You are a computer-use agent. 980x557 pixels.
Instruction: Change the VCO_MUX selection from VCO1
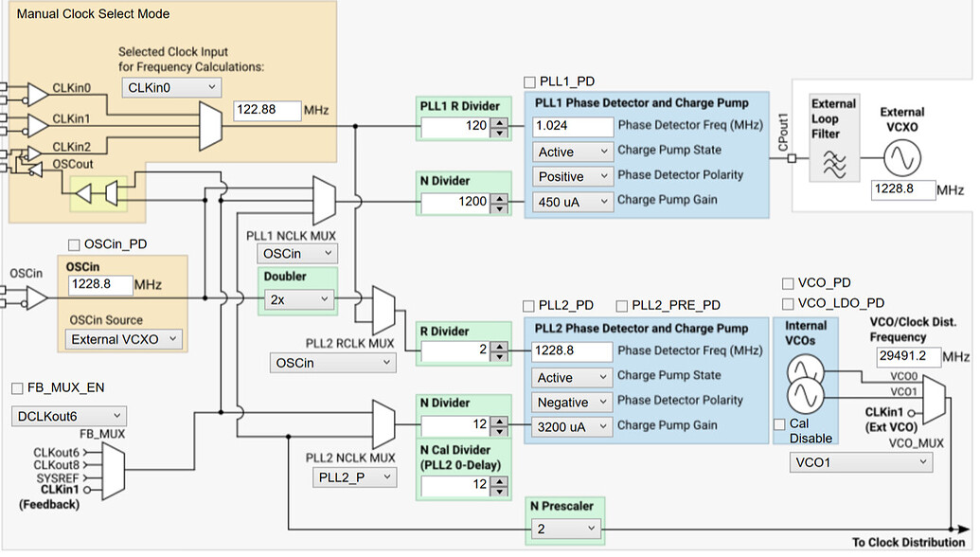click(860, 462)
